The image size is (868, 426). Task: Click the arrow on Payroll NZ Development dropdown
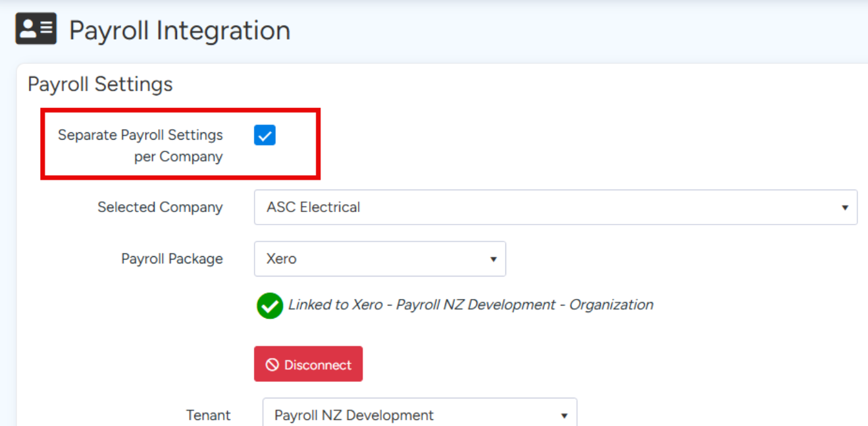564,415
